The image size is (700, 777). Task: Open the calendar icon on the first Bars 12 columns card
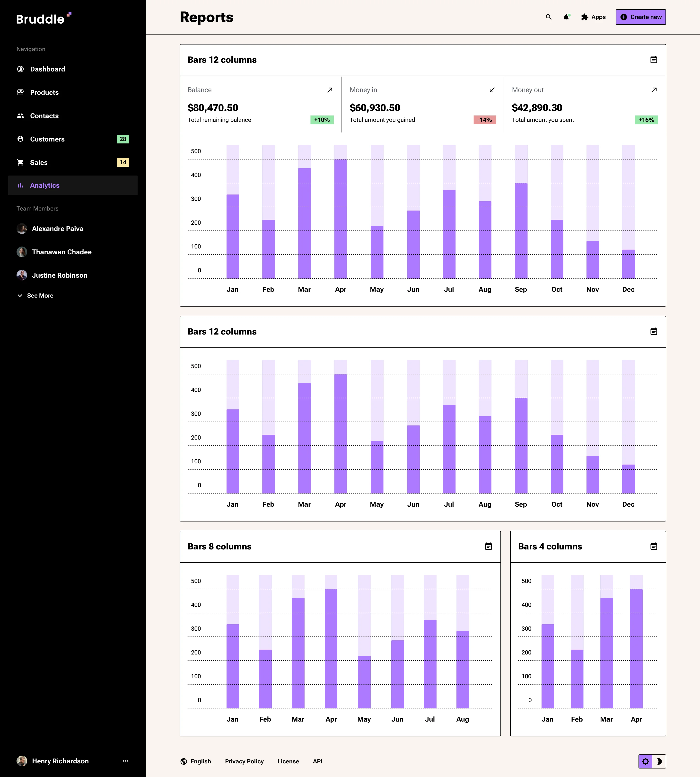pos(654,60)
